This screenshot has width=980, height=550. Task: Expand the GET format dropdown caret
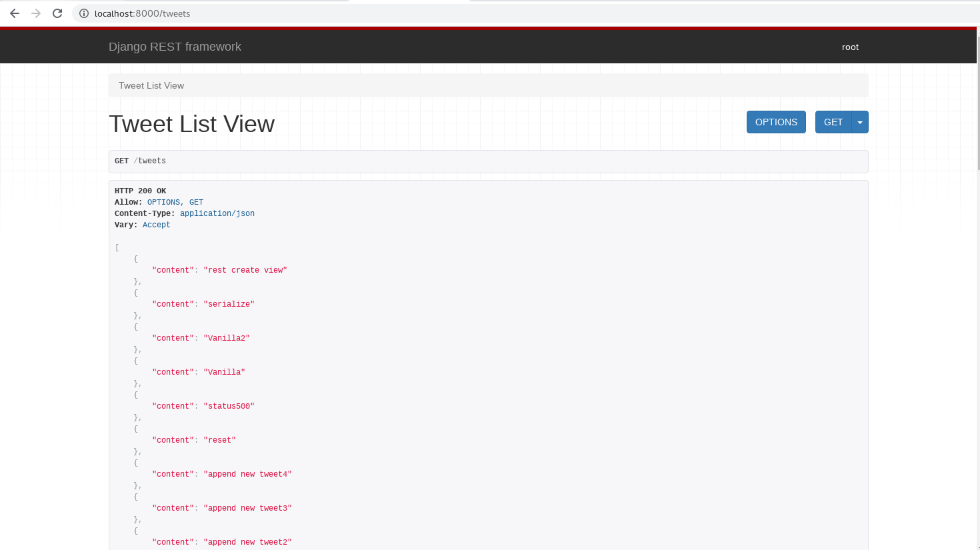point(860,122)
